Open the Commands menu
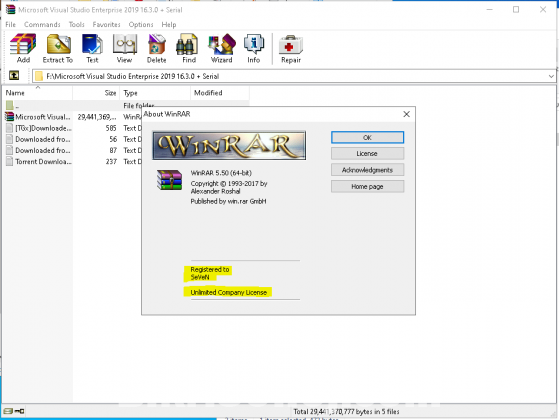Image resolution: width=559 pixels, height=420 pixels. (x=42, y=24)
